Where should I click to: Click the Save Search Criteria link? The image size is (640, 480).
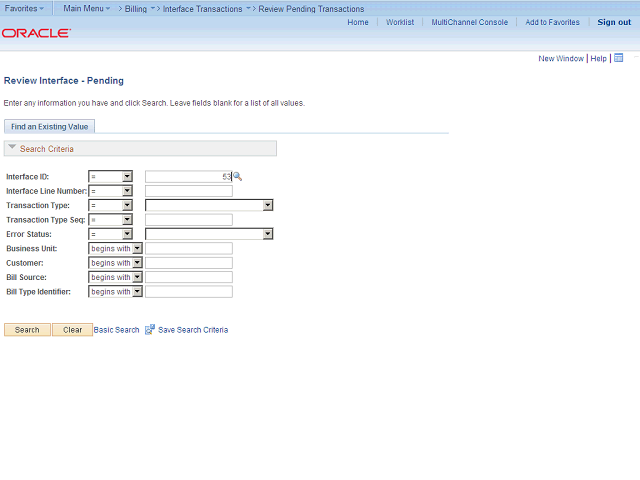pos(193,330)
